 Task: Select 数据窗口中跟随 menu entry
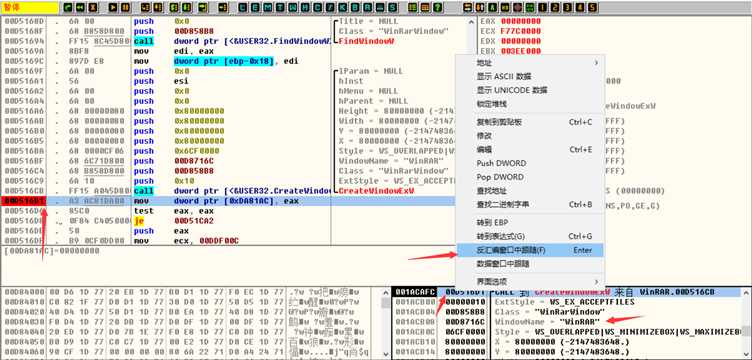coord(503,264)
